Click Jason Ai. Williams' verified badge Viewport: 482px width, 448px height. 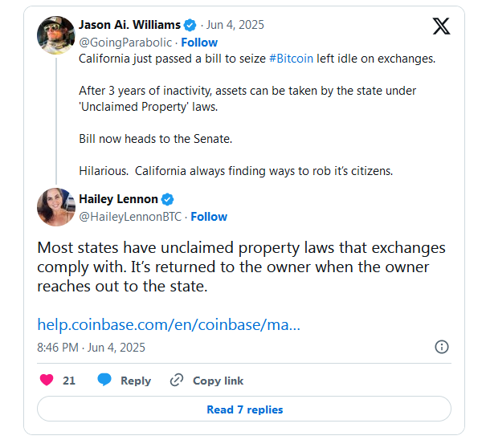(x=190, y=25)
